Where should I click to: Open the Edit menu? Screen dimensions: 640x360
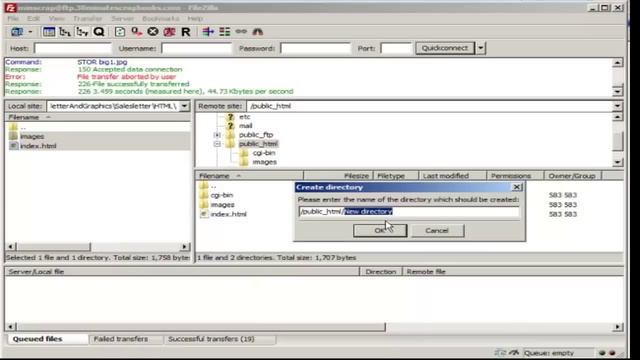coord(33,19)
